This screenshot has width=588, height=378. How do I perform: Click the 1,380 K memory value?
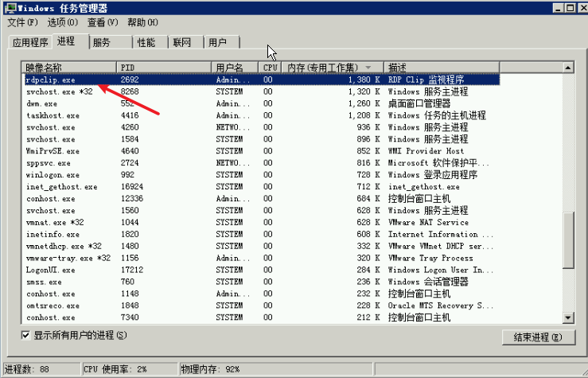[364, 80]
